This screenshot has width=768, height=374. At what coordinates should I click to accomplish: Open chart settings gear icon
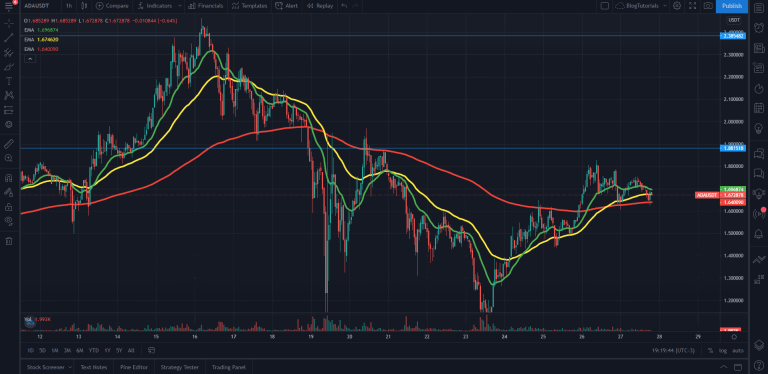coord(677,6)
